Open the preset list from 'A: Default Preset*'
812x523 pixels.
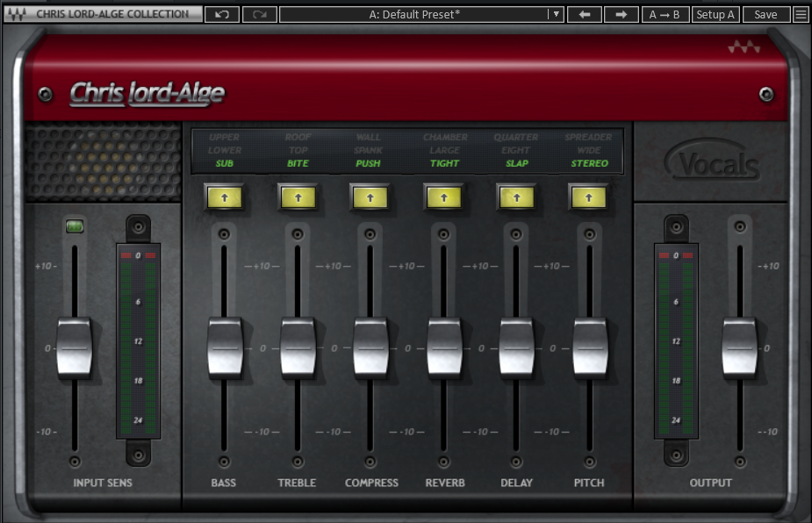pyautogui.click(x=413, y=15)
